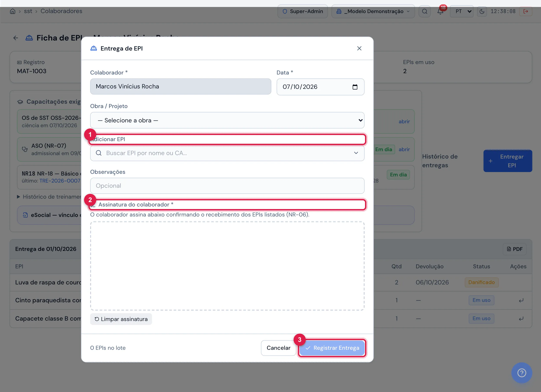The width and height of the screenshot is (541, 392).
Task: Expand the Buscar EPI chevron
Action: click(356, 153)
